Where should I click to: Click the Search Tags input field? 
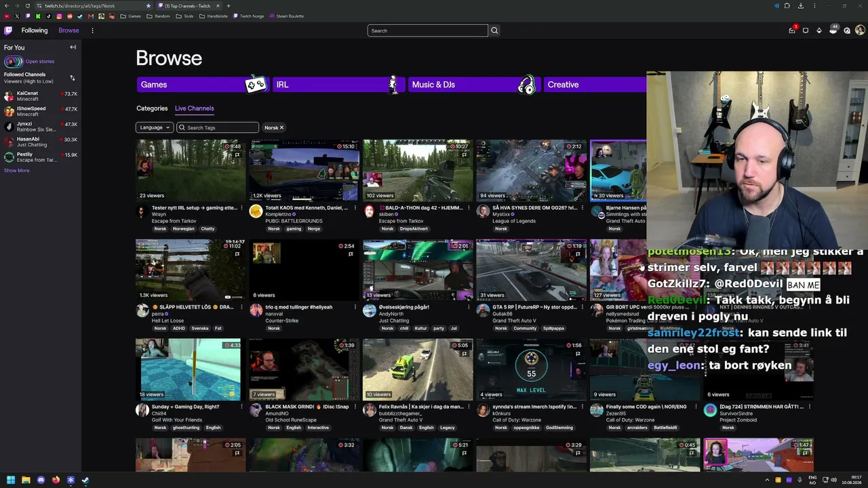click(218, 127)
